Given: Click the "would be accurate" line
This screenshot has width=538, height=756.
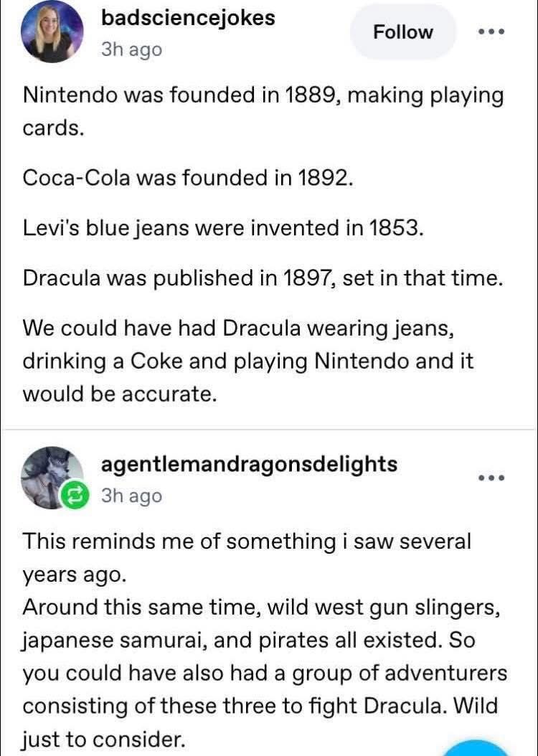Looking at the screenshot, I should click(x=119, y=394).
